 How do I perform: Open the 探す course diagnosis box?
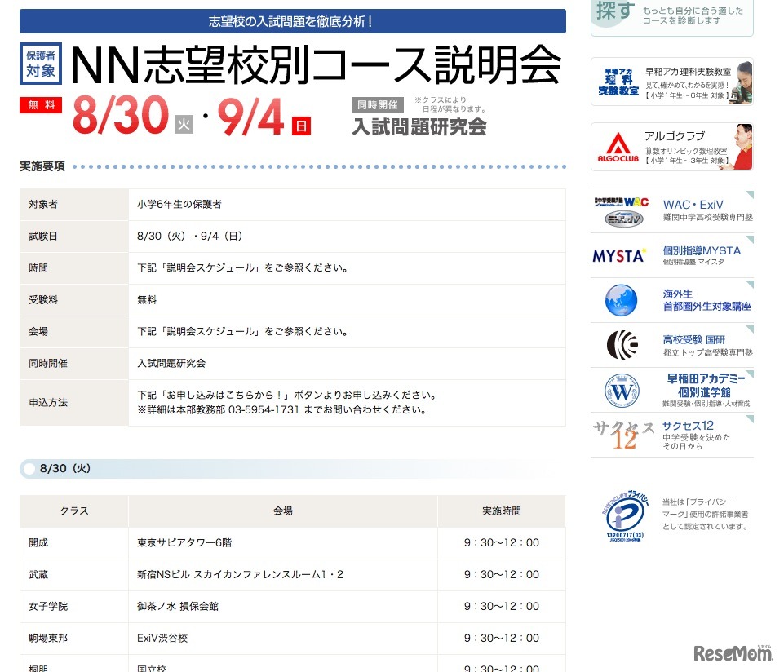(x=671, y=16)
